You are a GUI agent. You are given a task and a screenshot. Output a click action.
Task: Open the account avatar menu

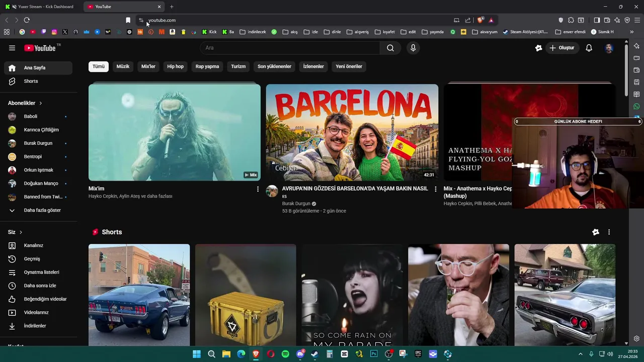click(x=609, y=48)
